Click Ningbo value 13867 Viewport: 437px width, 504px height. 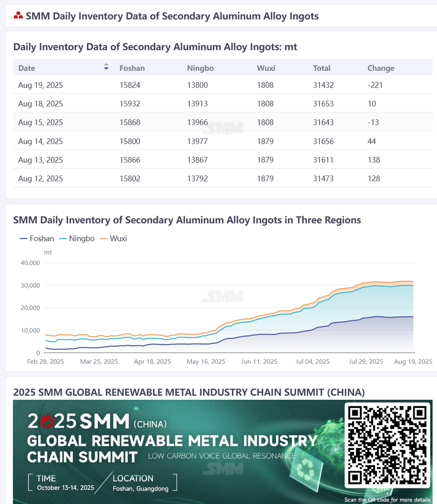(198, 160)
